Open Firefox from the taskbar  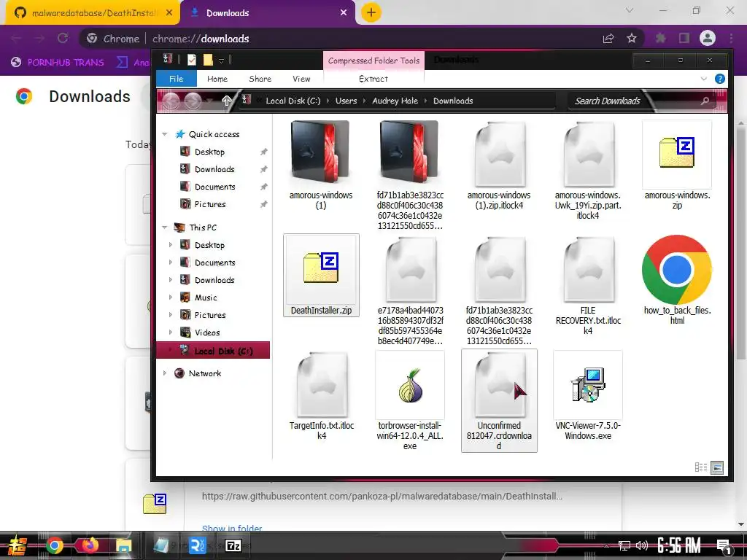click(x=90, y=545)
